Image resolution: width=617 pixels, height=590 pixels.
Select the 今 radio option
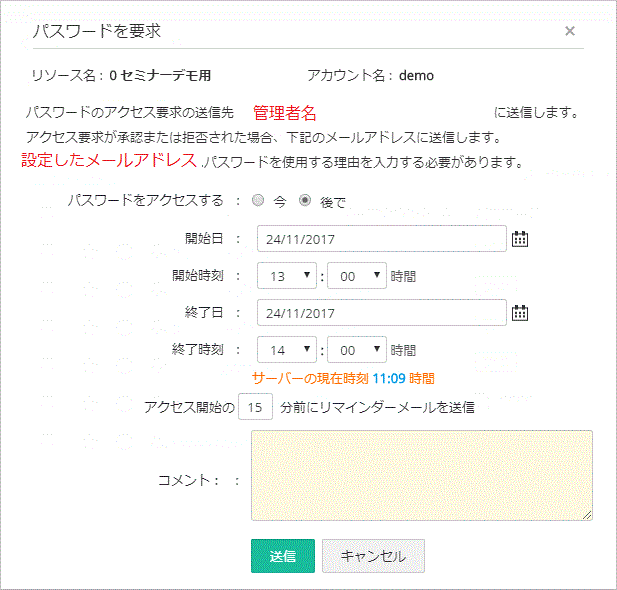pyautogui.click(x=258, y=200)
